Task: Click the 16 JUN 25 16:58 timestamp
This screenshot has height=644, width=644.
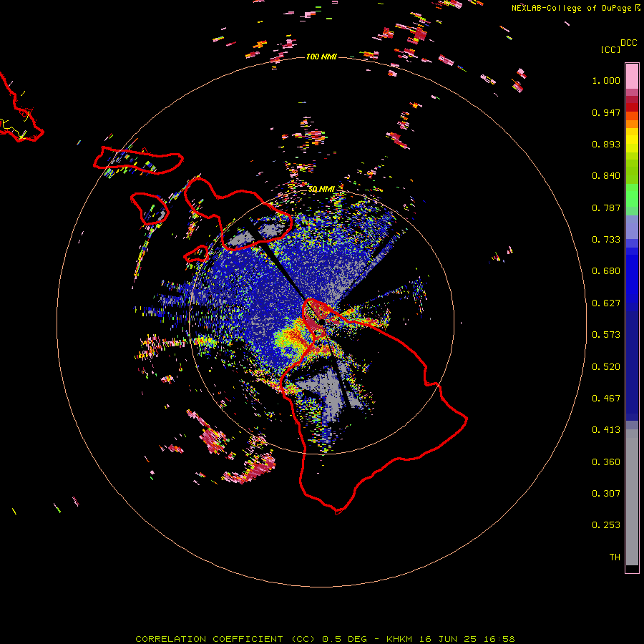Action: pos(467,639)
